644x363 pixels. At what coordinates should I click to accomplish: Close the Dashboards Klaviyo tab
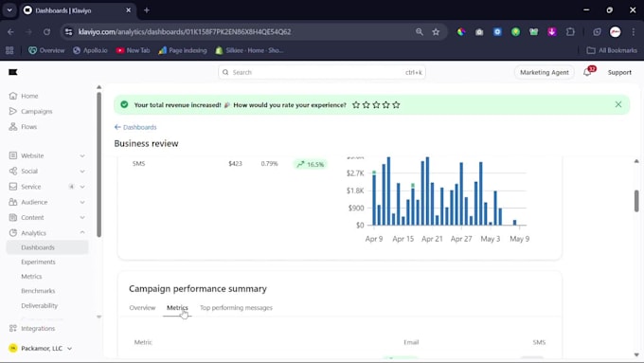click(x=128, y=10)
